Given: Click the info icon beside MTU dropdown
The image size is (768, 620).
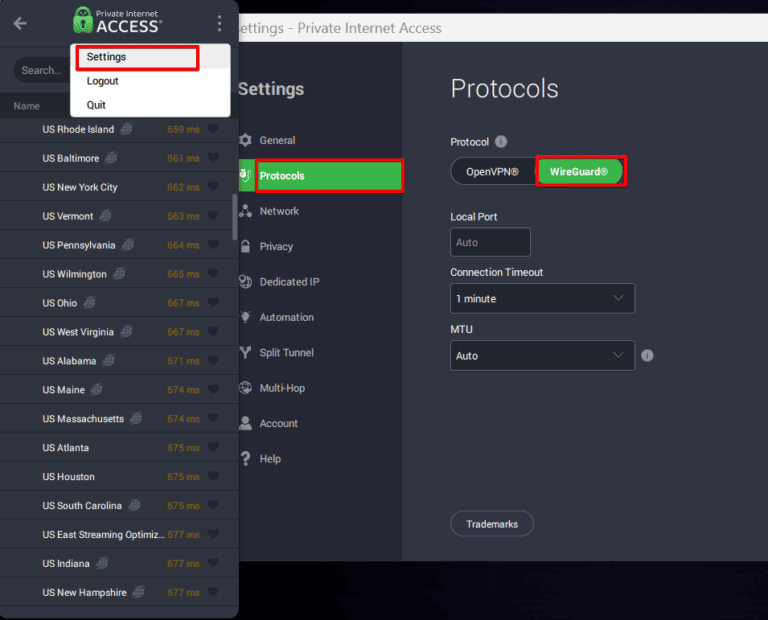Looking at the screenshot, I should 647,356.
